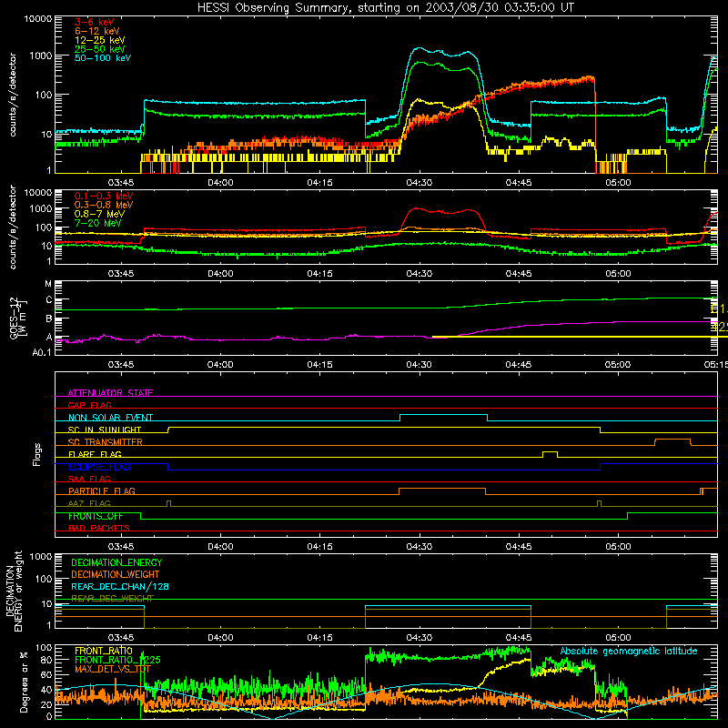Viewport: 728px width, 728px height.
Task: Click the raised FLARE_FLAG pulse near 04:50
Action: [x=551, y=454]
